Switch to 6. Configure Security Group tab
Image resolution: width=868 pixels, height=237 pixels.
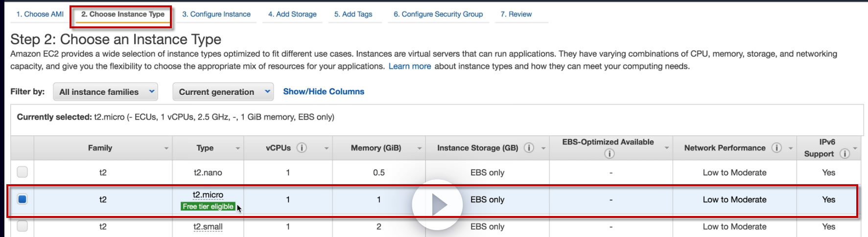[x=438, y=14]
